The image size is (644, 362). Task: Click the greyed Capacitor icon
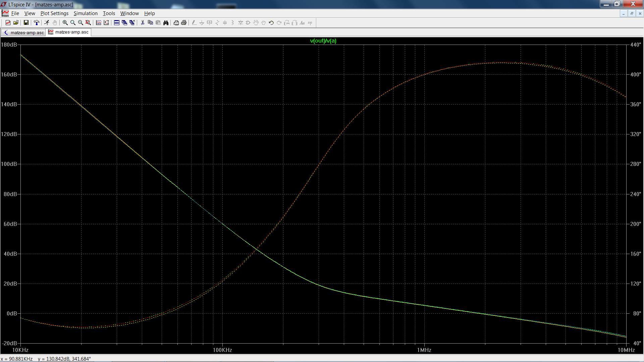point(225,23)
